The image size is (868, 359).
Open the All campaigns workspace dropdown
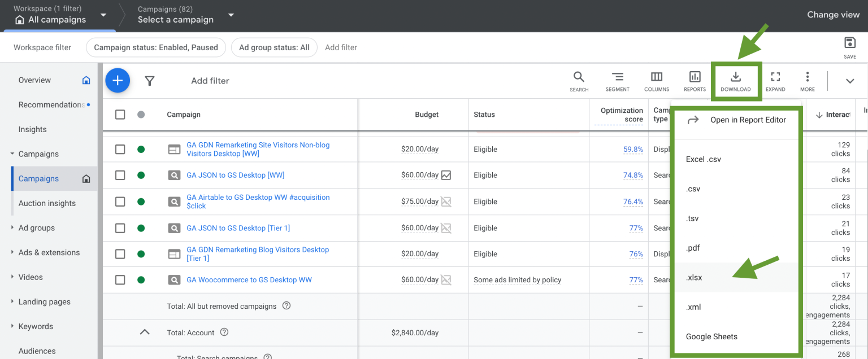click(x=102, y=15)
